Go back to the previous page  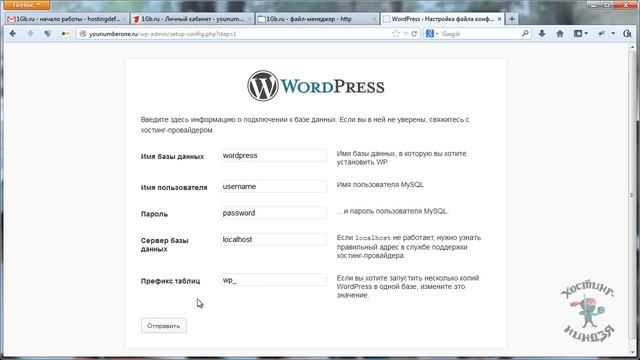click(13, 34)
